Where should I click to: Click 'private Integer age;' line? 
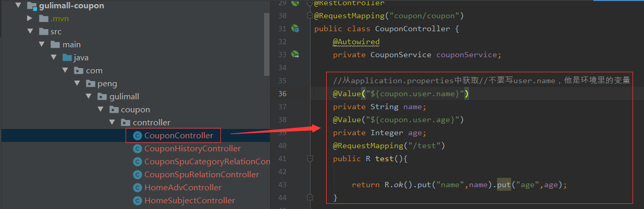pos(380,133)
